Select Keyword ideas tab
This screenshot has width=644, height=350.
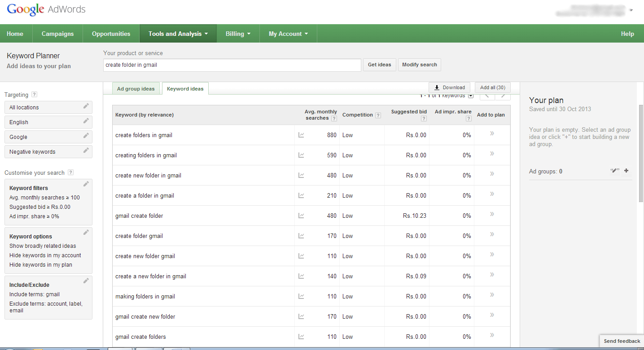[185, 89]
